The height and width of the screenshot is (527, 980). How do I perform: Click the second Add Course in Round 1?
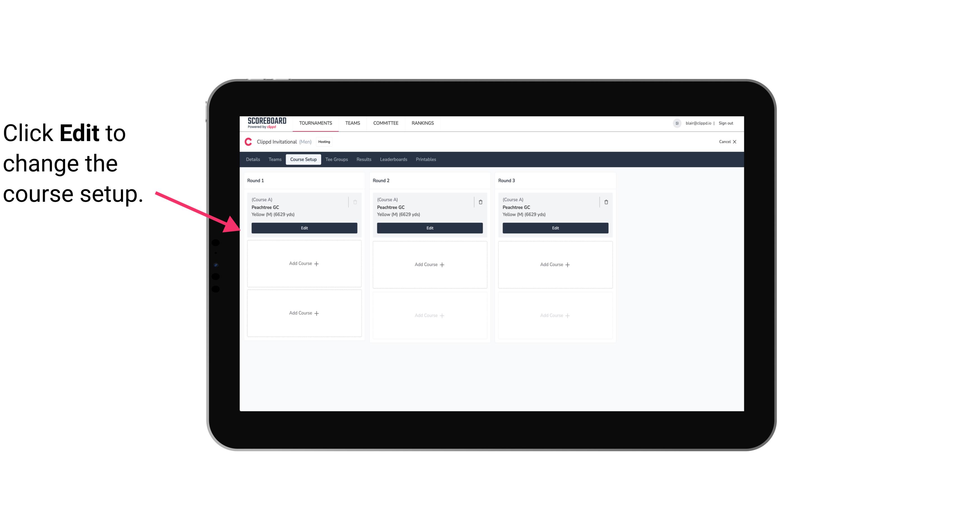(304, 313)
